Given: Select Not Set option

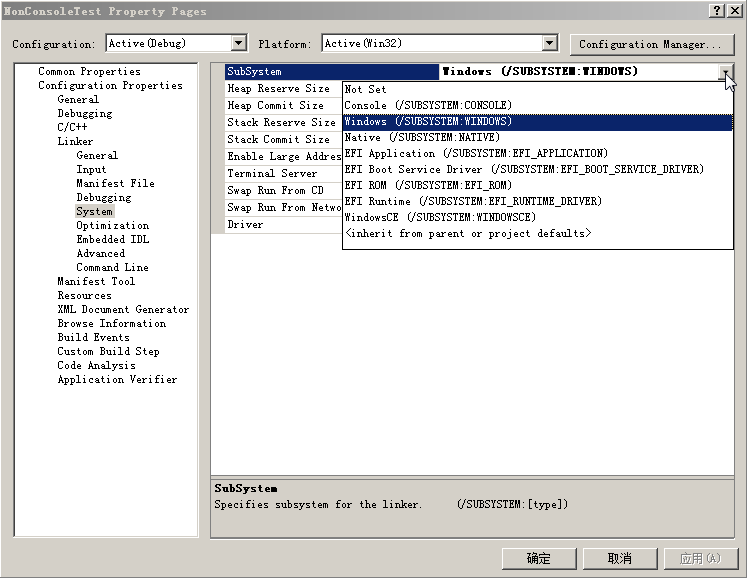Looking at the screenshot, I should pyautogui.click(x=537, y=89).
